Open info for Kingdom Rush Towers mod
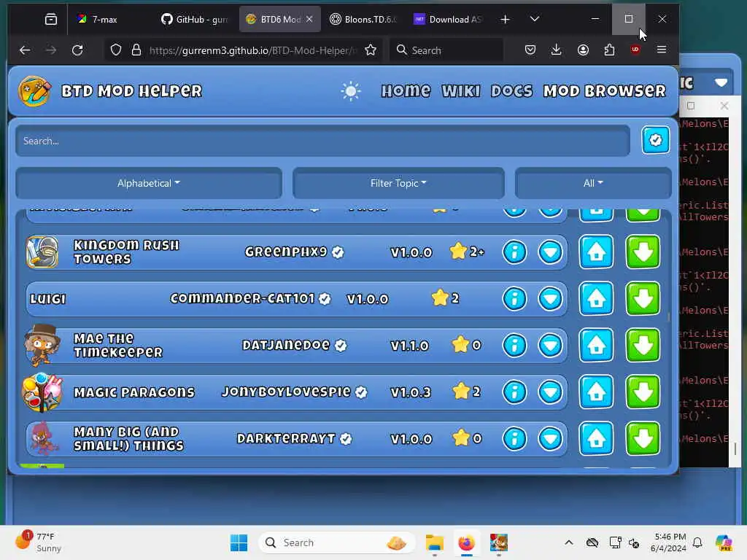 coord(514,252)
